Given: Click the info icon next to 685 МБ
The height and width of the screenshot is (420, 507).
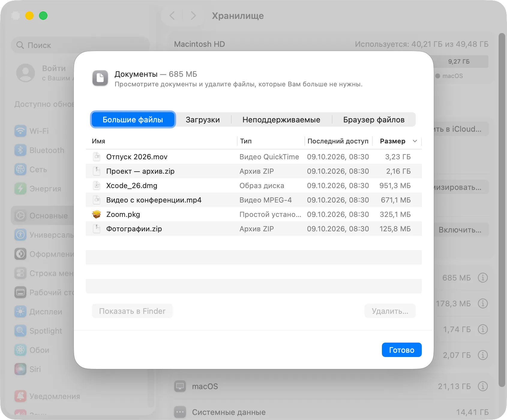Looking at the screenshot, I should pyautogui.click(x=483, y=277).
